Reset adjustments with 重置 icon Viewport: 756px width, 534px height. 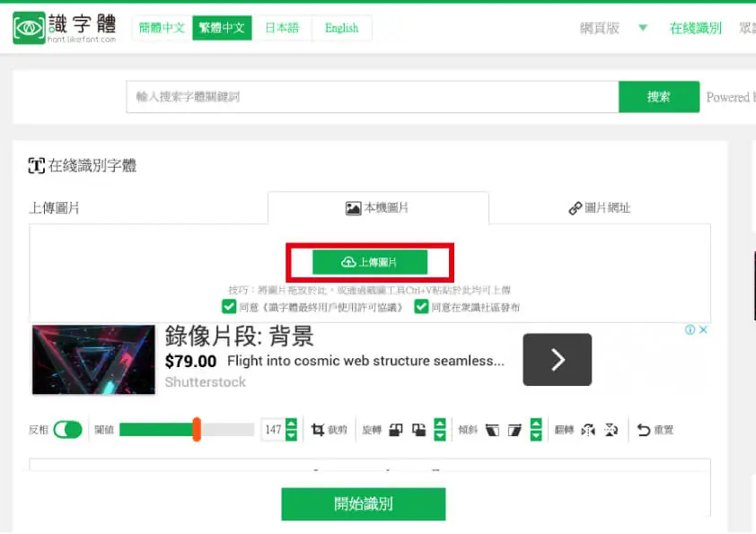click(655, 429)
